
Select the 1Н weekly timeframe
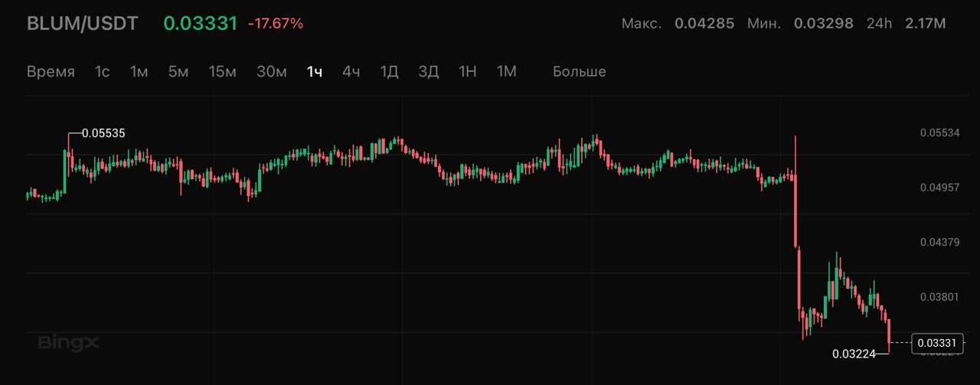click(468, 72)
